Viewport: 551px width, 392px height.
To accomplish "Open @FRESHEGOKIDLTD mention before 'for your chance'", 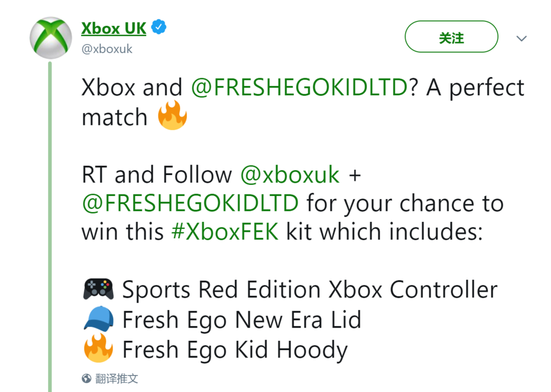I will [190, 203].
